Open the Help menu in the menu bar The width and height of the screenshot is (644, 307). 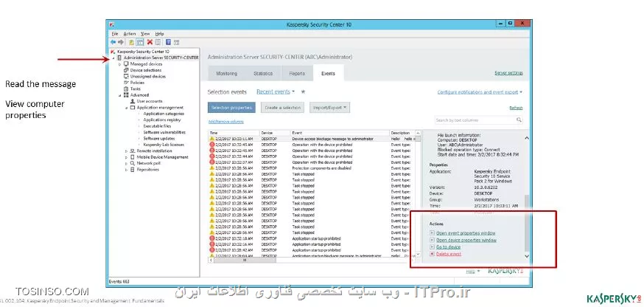tap(159, 34)
